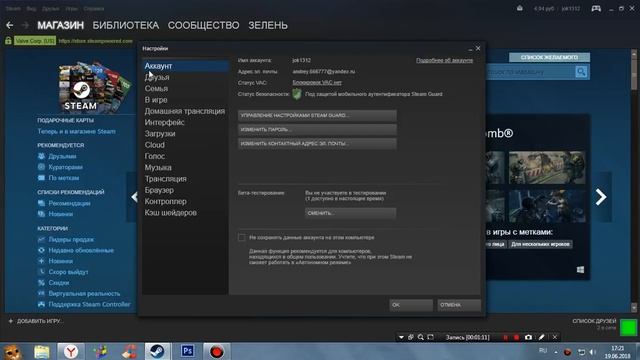
Task: Open Домашняя трансляция settings category
Action: click(x=185, y=111)
